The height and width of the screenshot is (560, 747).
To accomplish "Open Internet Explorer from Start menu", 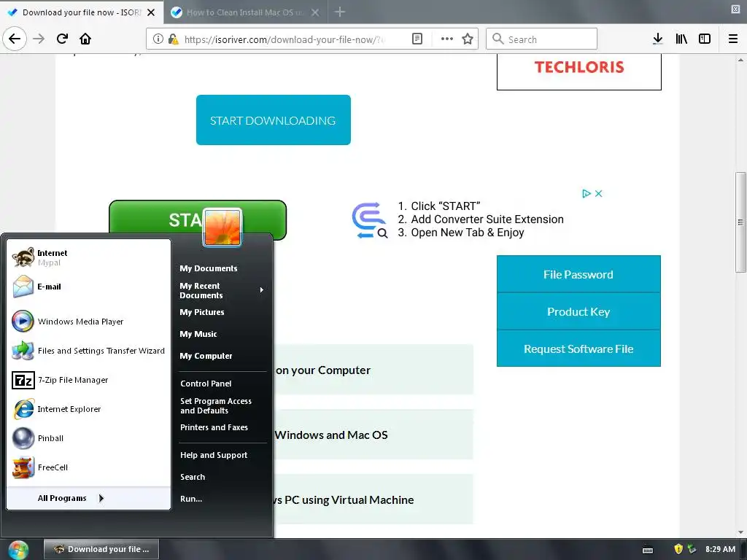I will point(88,409).
